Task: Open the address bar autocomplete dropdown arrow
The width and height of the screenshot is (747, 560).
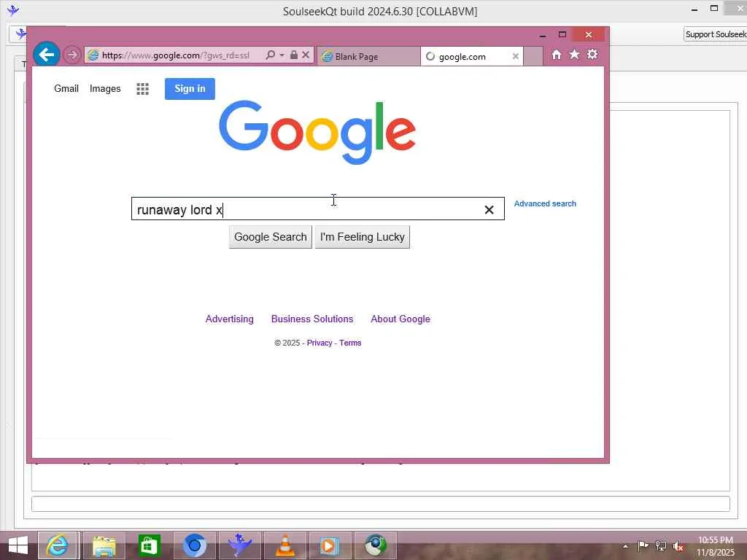Action: pos(282,55)
